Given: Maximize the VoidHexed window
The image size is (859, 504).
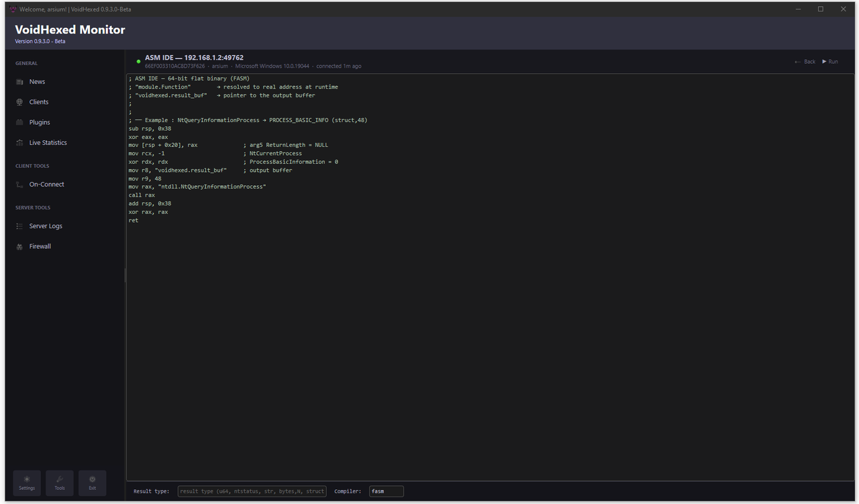Looking at the screenshot, I should pos(820,9).
